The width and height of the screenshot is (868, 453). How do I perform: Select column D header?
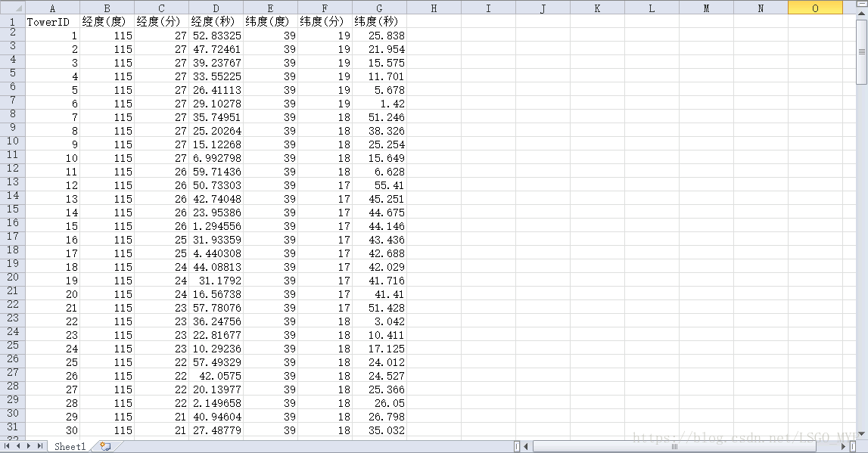click(216, 8)
